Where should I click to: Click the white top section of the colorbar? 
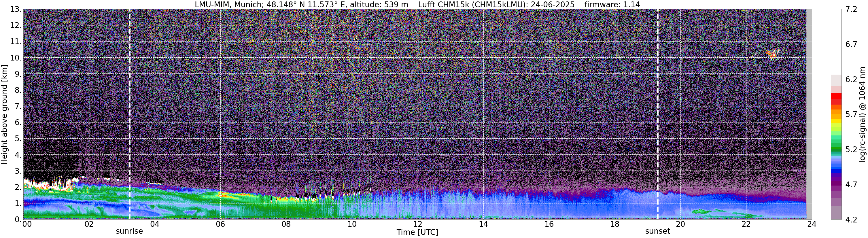click(x=836, y=42)
